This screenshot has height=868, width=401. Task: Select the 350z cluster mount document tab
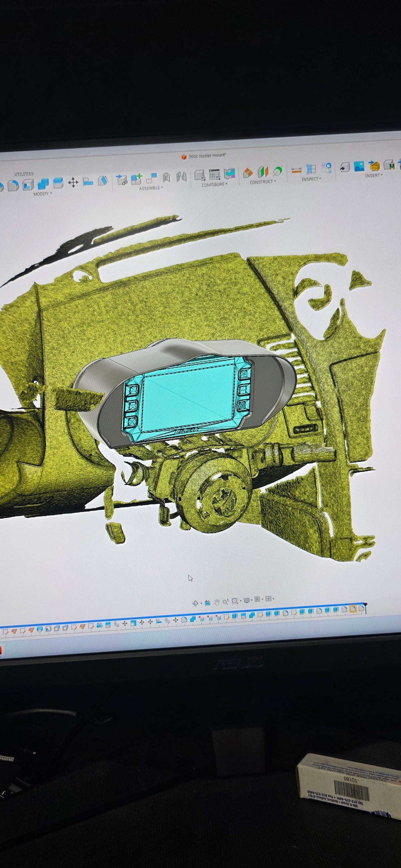click(204, 156)
